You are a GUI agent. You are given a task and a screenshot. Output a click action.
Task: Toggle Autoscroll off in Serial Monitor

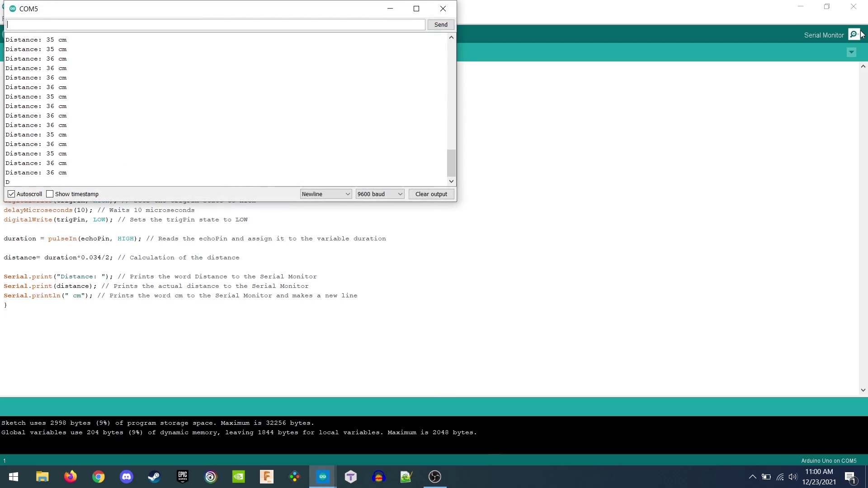click(x=11, y=194)
